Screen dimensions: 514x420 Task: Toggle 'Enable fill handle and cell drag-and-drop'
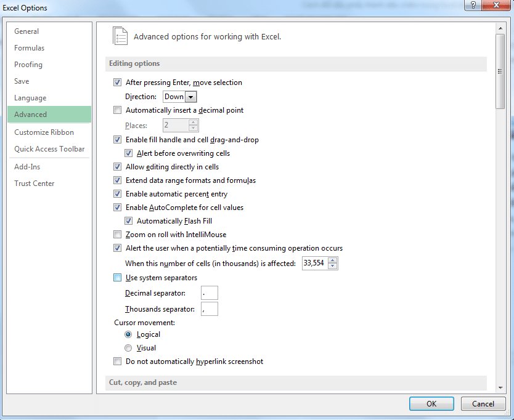tap(117, 140)
